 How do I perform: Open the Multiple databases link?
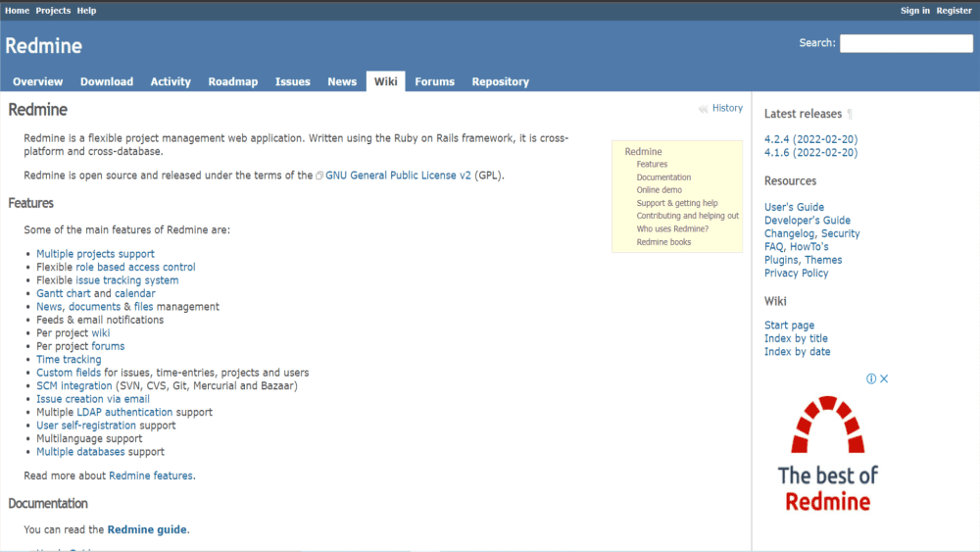(80, 451)
